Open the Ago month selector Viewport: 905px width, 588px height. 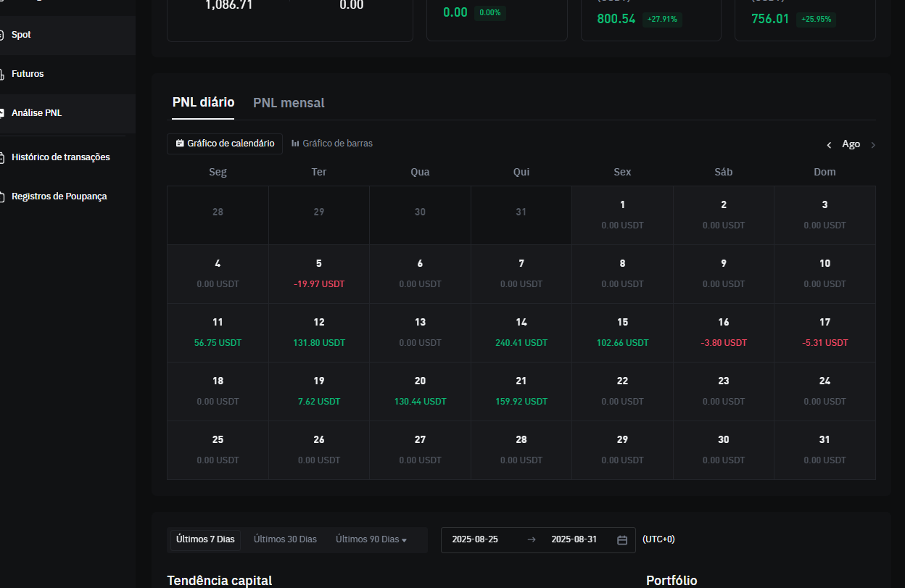click(851, 144)
